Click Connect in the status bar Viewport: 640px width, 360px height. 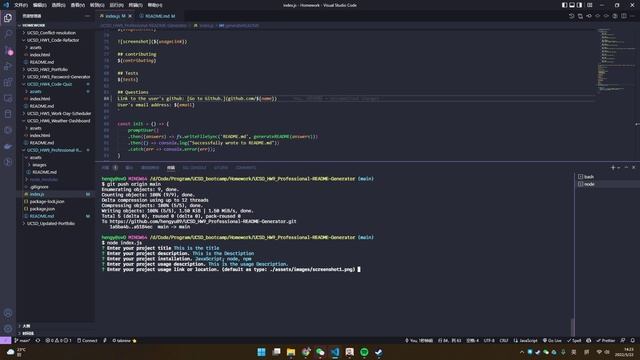[87, 340]
